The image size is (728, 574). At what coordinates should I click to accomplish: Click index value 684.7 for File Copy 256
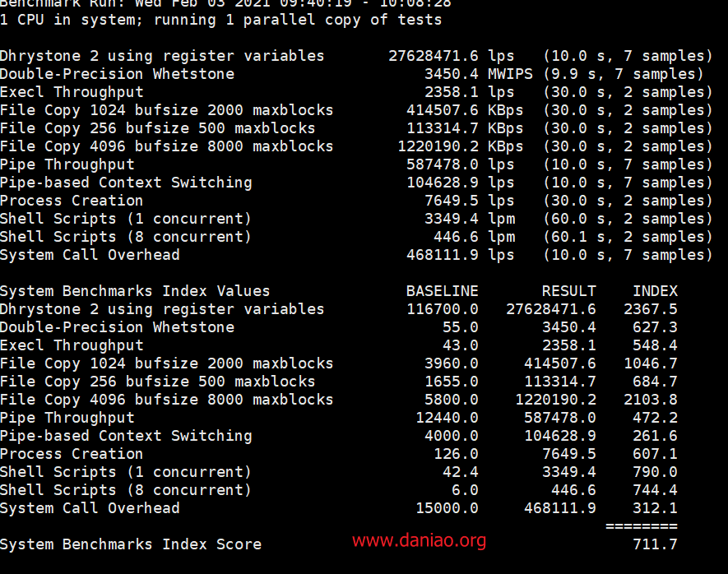tap(655, 382)
